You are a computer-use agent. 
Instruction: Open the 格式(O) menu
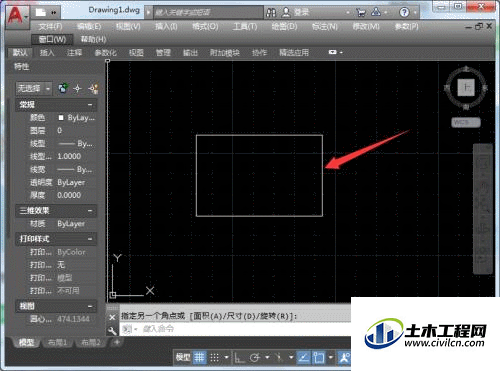pos(205,26)
